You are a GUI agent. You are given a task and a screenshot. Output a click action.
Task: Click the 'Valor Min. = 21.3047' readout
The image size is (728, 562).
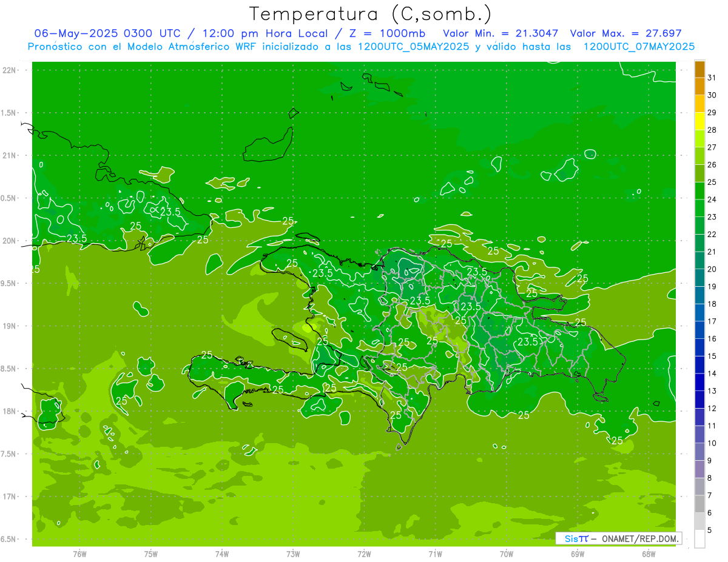(500, 33)
